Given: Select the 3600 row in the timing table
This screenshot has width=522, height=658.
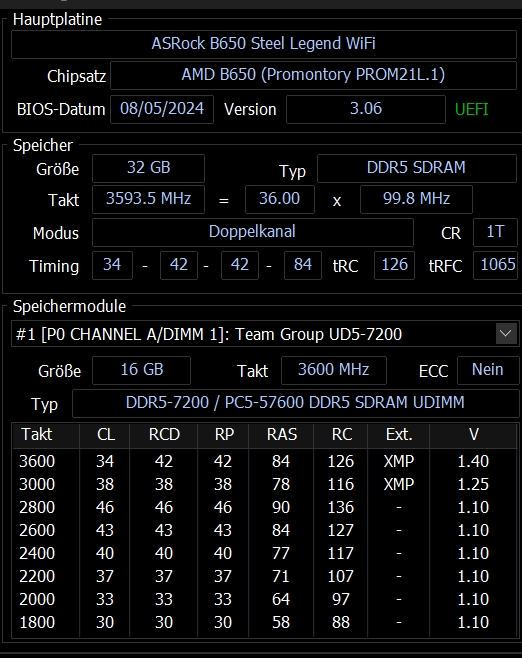Looking at the screenshot, I should tap(265, 462).
